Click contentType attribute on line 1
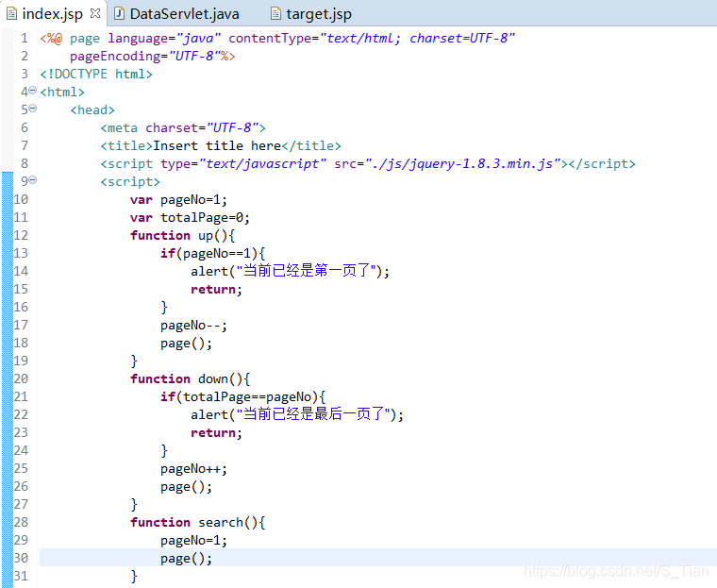This screenshot has height=588, width=717. coord(372,38)
